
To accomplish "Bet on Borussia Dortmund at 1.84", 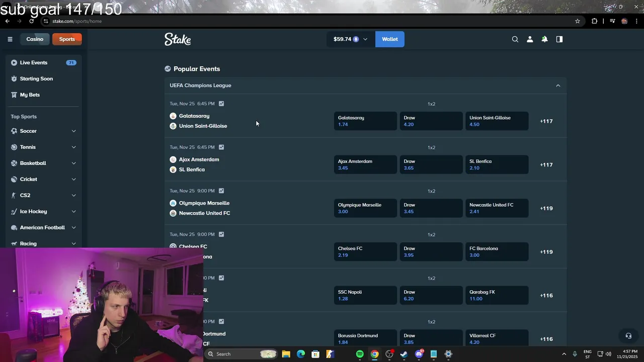I will tap(365, 338).
